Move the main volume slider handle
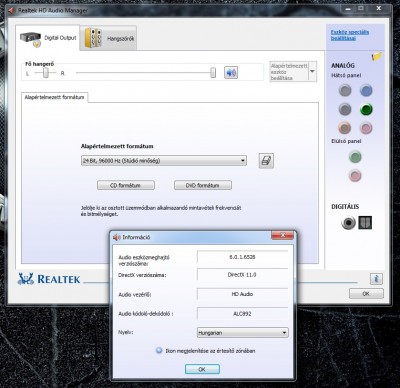 tap(213, 73)
